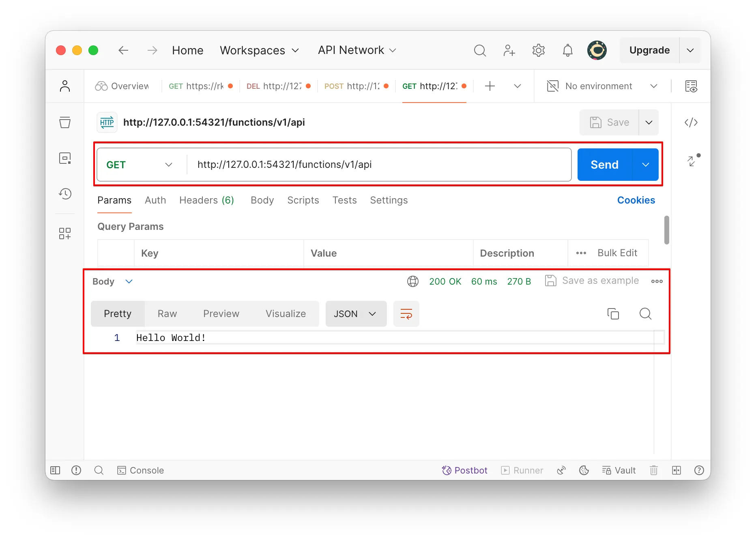Click the request URL input field
The width and height of the screenshot is (756, 540).
click(x=379, y=165)
